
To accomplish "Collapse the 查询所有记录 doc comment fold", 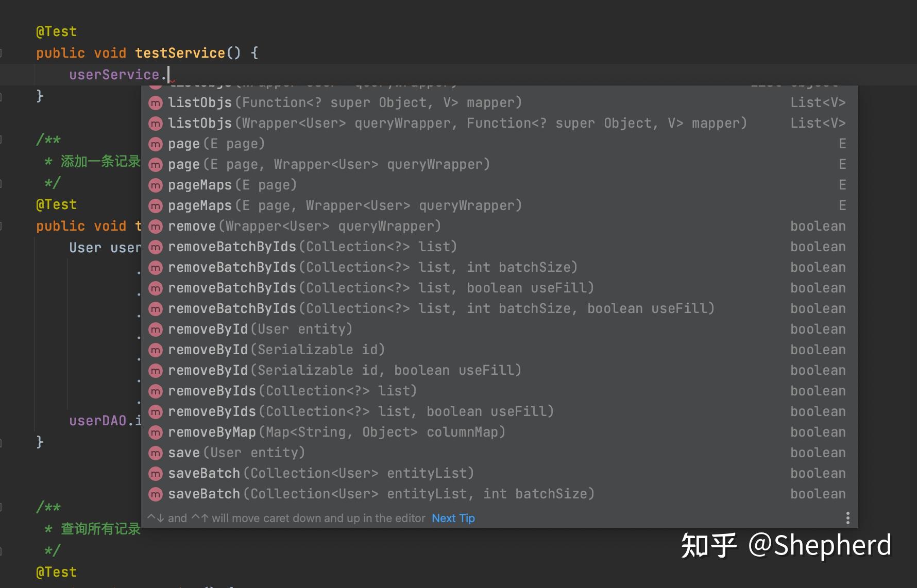I will [2, 507].
